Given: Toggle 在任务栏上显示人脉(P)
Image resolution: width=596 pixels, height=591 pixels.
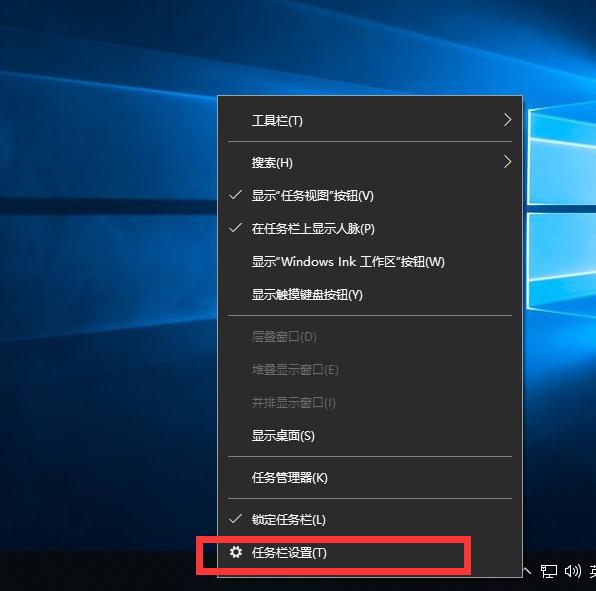Looking at the screenshot, I should pos(370,228).
